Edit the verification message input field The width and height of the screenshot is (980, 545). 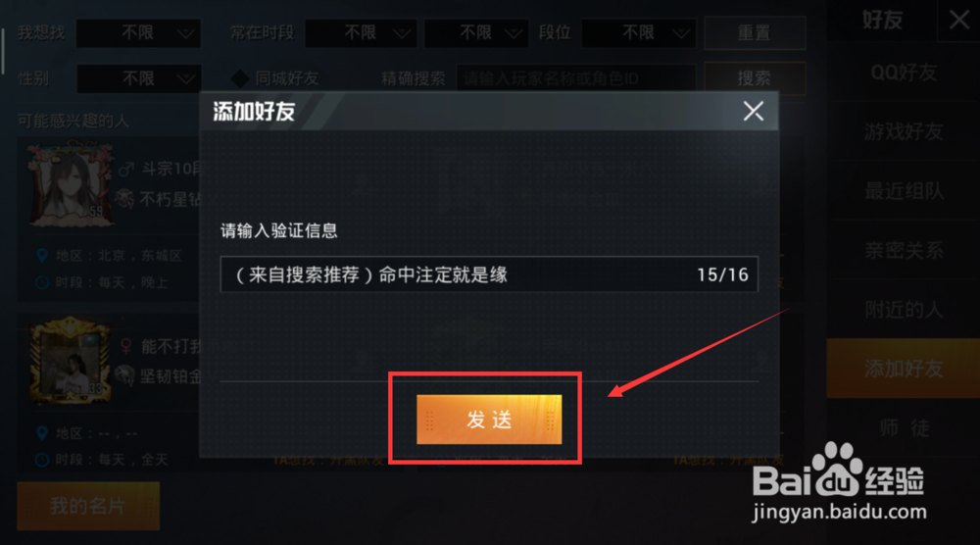(x=489, y=274)
